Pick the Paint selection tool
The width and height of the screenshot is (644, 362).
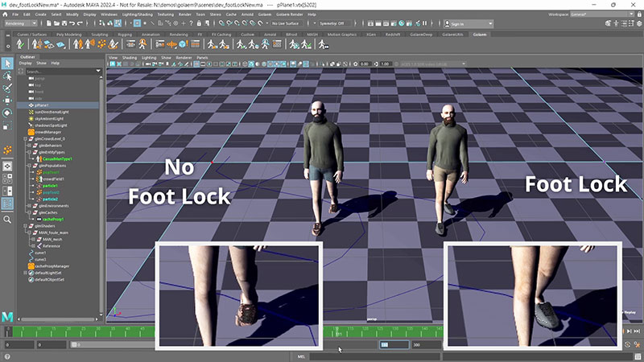(7, 88)
